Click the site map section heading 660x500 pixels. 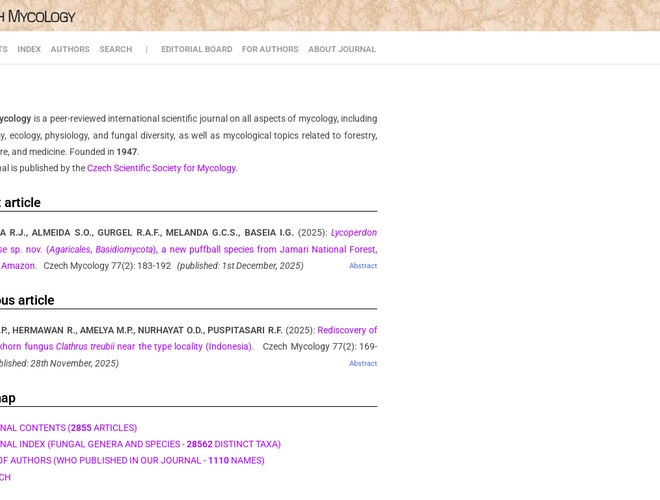pyautogui.click(x=8, y=398)
